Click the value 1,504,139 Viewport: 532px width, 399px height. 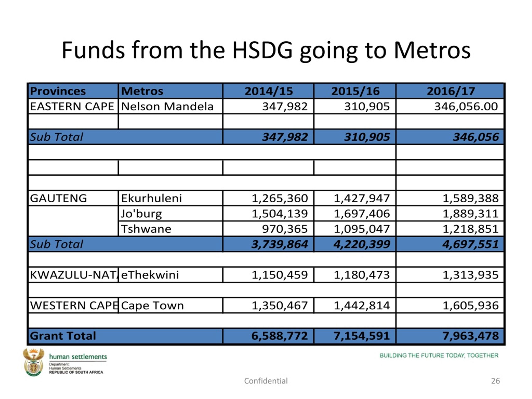[x=280, y=214]
